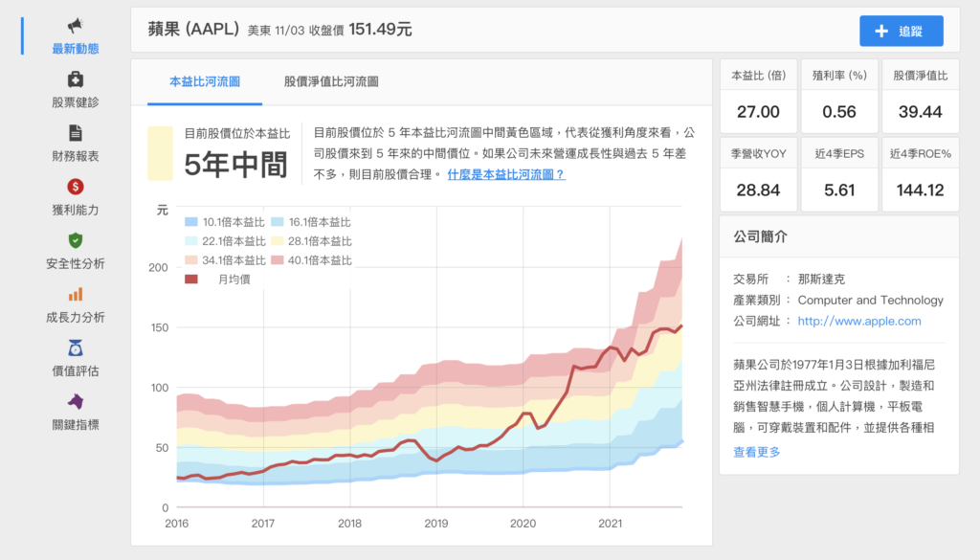Click the medical bag icon for 股票健診
Viewport: 980px width, 560px height.
[75, 79]
